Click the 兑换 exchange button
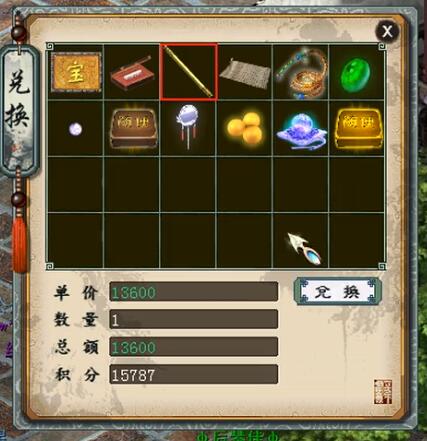Image resolution: width=427 pixels, height=441 pixels. click(x=337, y=291)
